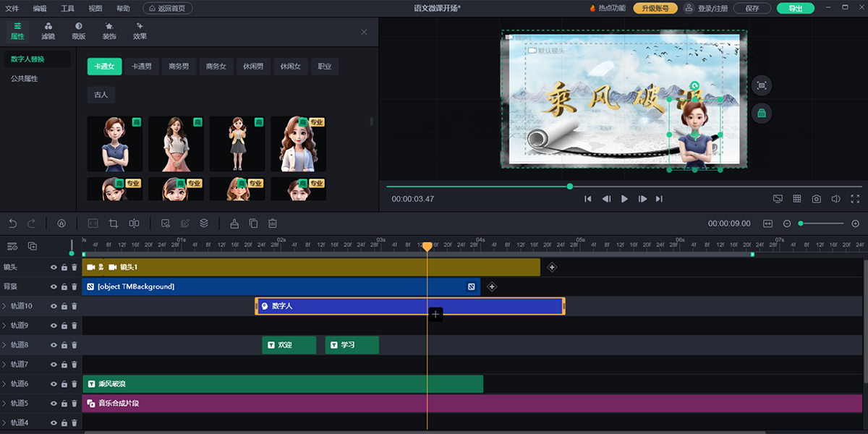
Task: Click the green lock button beside preview
Action: [761, 113]
